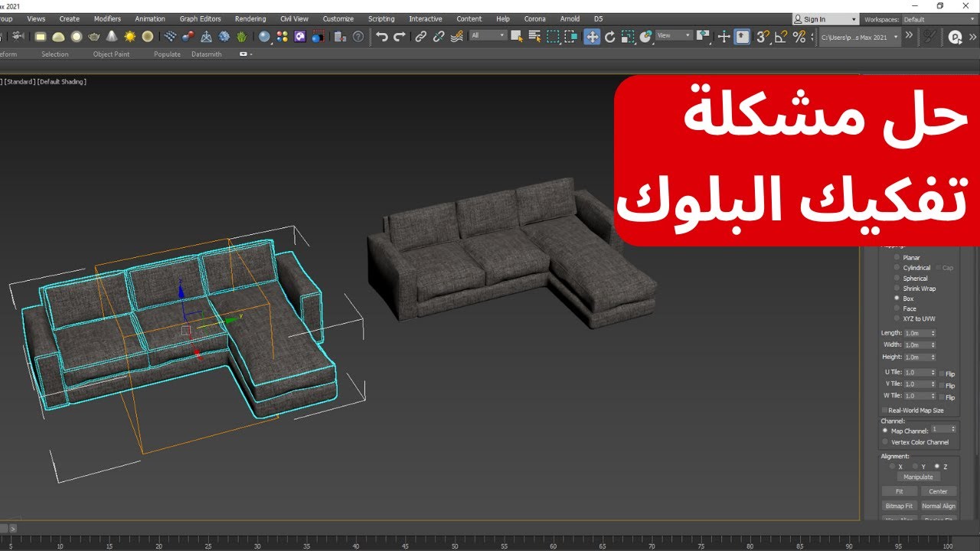Click the help question mark icon
The image size is (980, 551).
358,36
